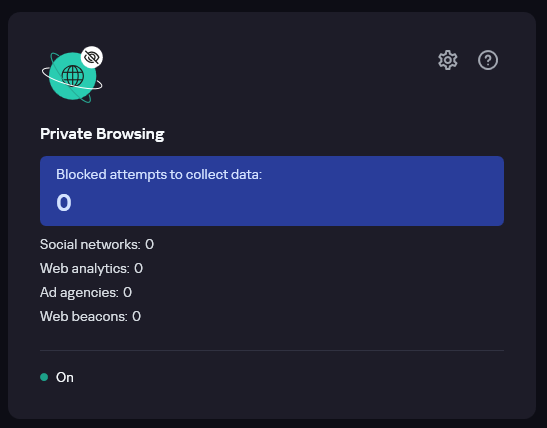Open Private Browsing settings gear
The image size is (547, 428).
[x=448, y=60]
